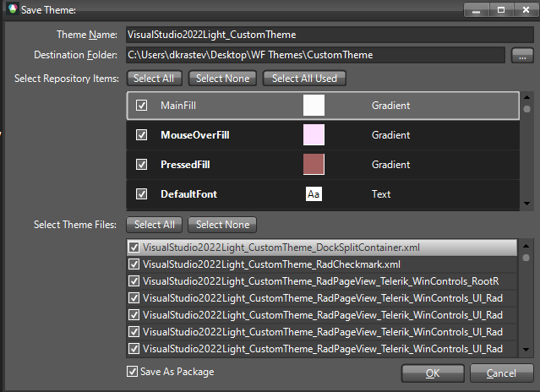Click the PressedFill brownish-red color swatch

314,165
